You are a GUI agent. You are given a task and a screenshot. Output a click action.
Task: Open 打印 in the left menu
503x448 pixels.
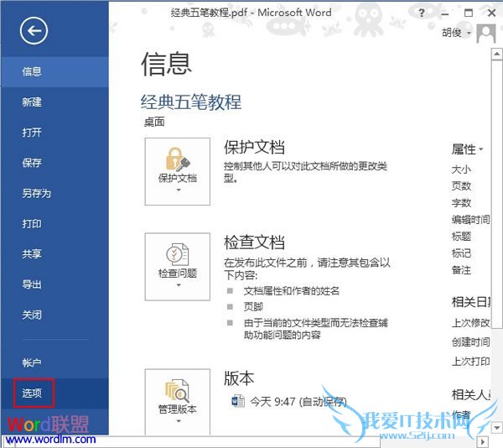tap(54, 224)
